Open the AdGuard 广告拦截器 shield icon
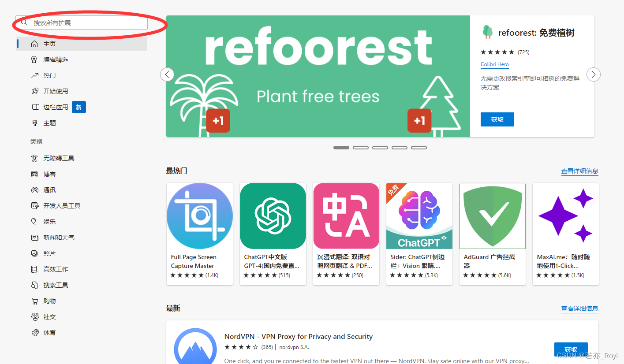This screenshot has height=364, width=624. point(493,216)
